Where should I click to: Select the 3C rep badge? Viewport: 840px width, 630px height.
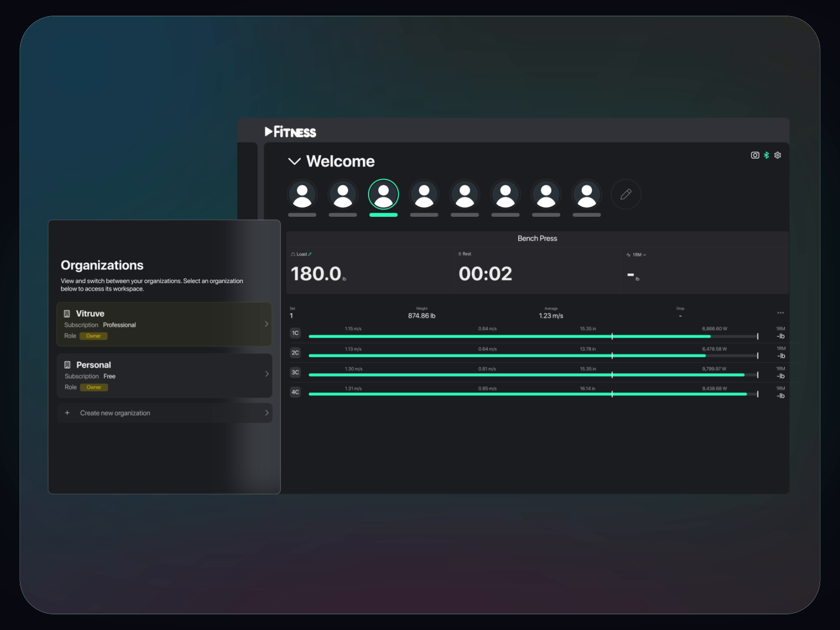[x=296, y=373]
